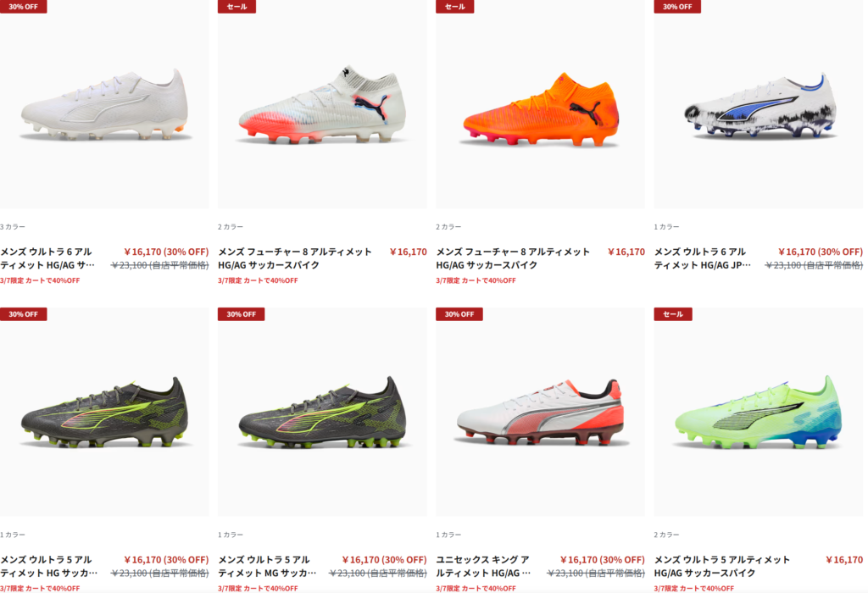
Task: Click the 30% OFF badge on white Ultra 6
Action: [23, 7]
